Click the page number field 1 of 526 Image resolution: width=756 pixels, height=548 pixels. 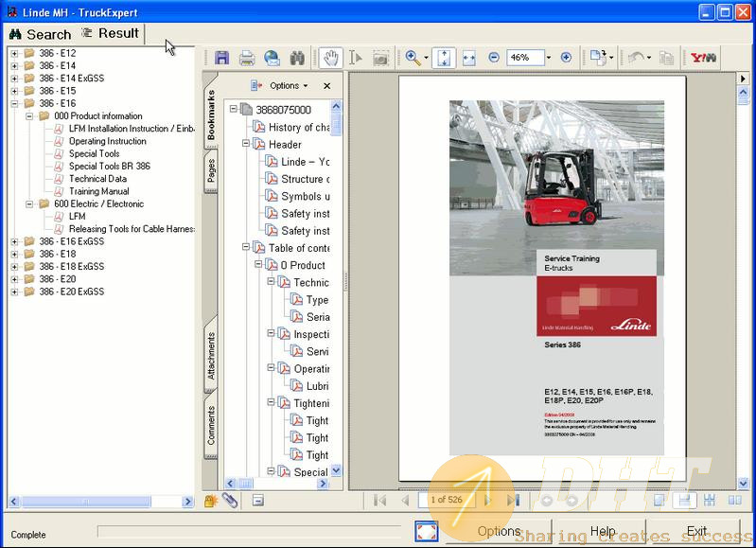click(x=447, y=500)
